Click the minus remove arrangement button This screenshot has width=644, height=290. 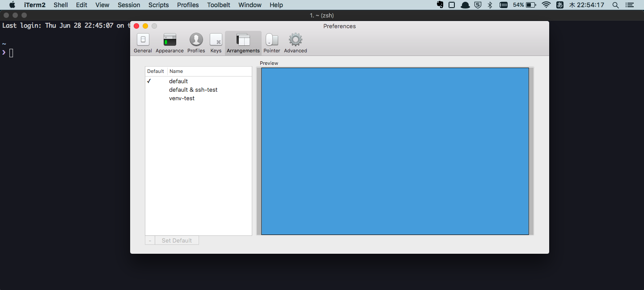point(150,240)
